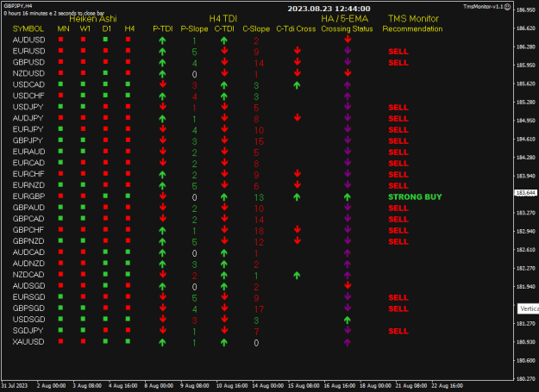Viewport: 539px width, 392px height.
Task: Click the H4 TDI section title
Action: 223,19
